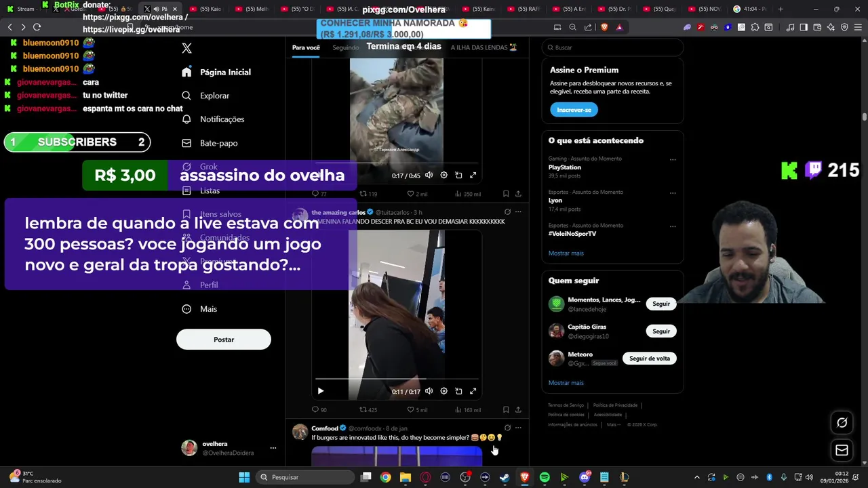Open the floating Grok button
Viewport: 868px width, 488px height.
[x=842, y=423]
